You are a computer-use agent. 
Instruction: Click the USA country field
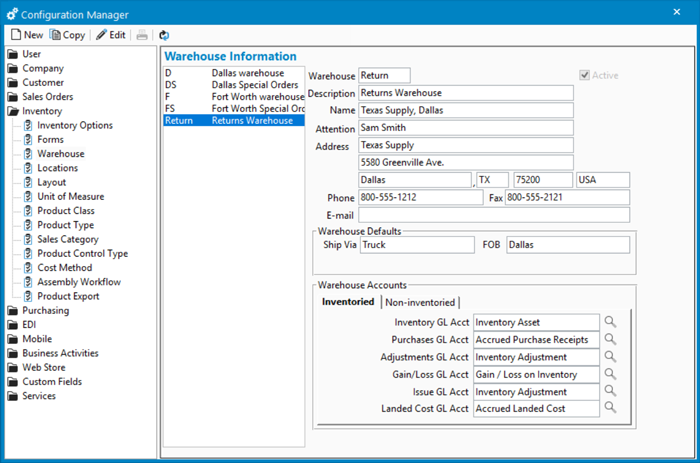[x=603, y=180]
